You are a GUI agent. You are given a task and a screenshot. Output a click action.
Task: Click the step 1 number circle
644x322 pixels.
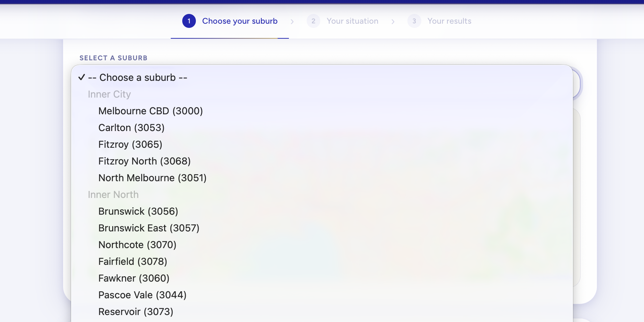(x=189, y=21)
